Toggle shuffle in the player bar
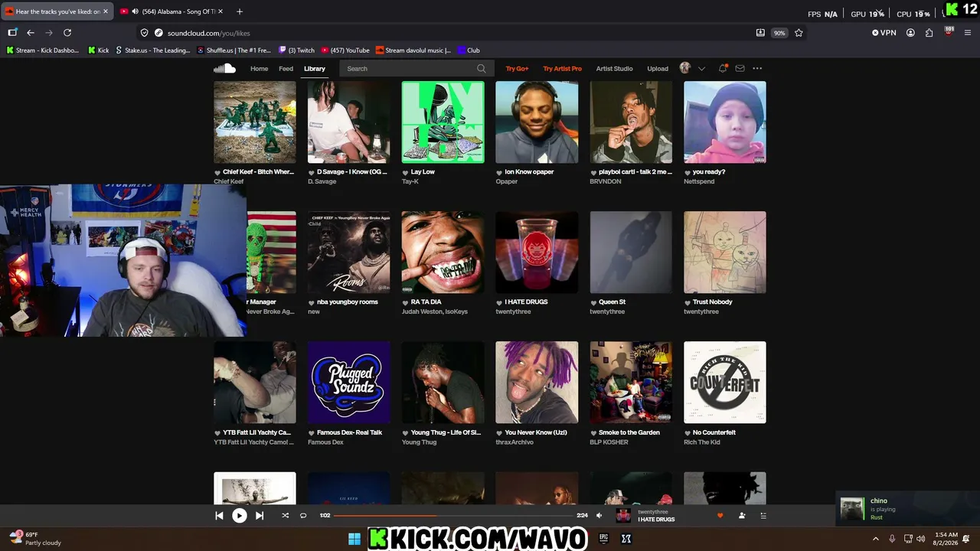Screen dimensions: 980x551 (x=285, y=516)
